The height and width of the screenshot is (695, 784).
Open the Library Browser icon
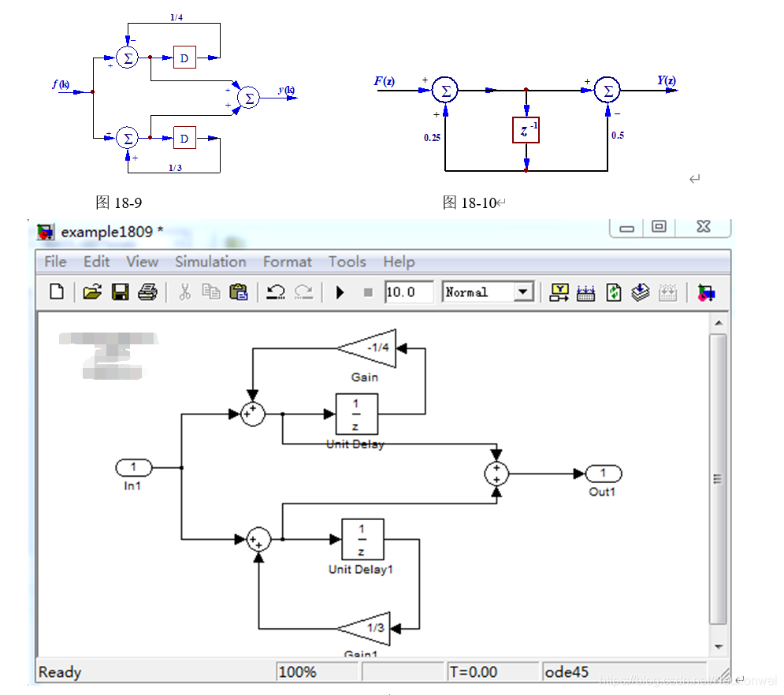706,292
